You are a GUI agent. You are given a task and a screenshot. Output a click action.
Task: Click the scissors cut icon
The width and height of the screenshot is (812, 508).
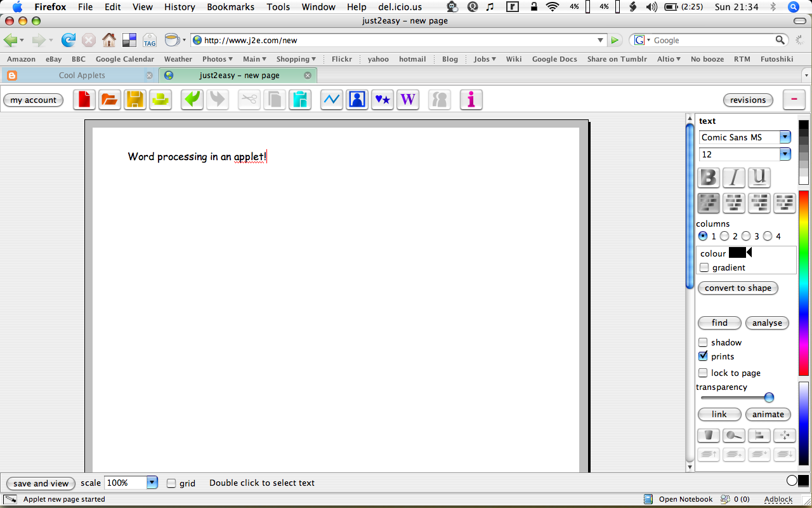(x=249, y=100)
